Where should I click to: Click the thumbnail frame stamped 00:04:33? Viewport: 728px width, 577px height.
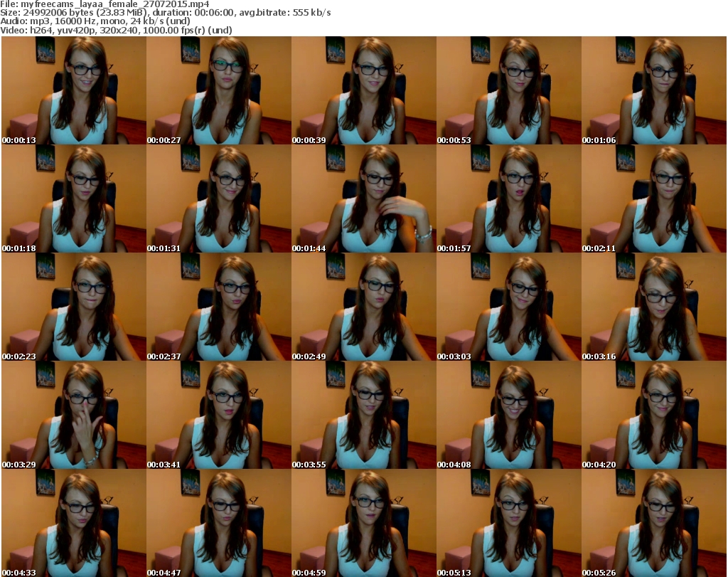tap(74, 523)
